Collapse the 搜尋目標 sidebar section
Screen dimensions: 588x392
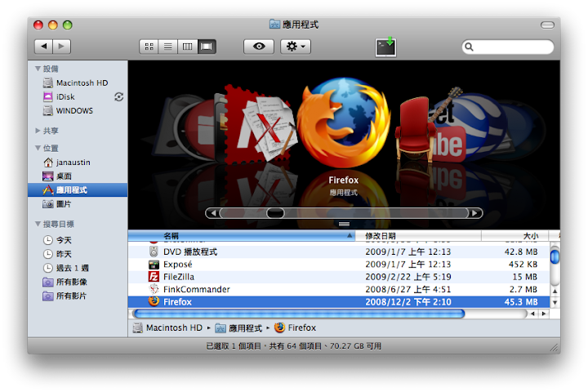(x=38, y=224)
